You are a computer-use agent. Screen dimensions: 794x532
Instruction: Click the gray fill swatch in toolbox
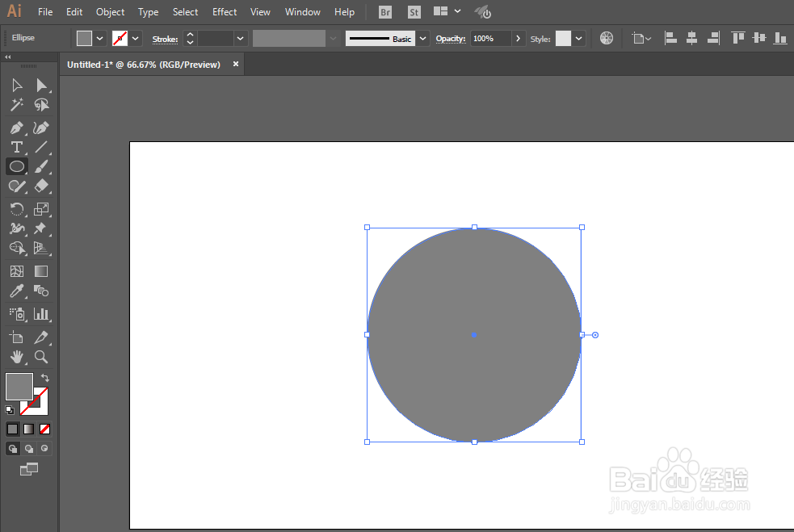tap(19, 386)
